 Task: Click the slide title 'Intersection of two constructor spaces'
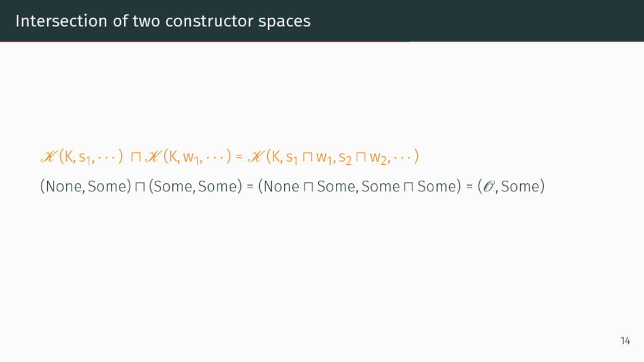[x=163, y=21]
